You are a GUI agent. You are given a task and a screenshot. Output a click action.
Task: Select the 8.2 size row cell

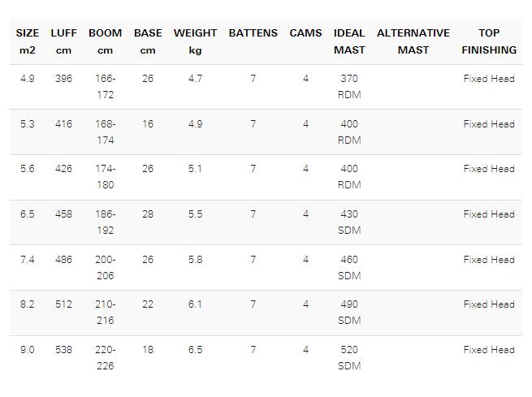click(x=28, y=304)
